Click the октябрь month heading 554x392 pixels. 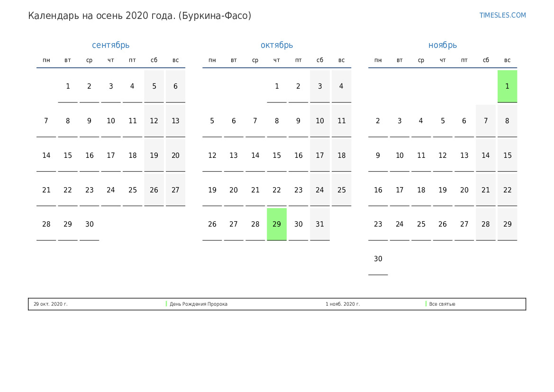click(x=277, y=45)
